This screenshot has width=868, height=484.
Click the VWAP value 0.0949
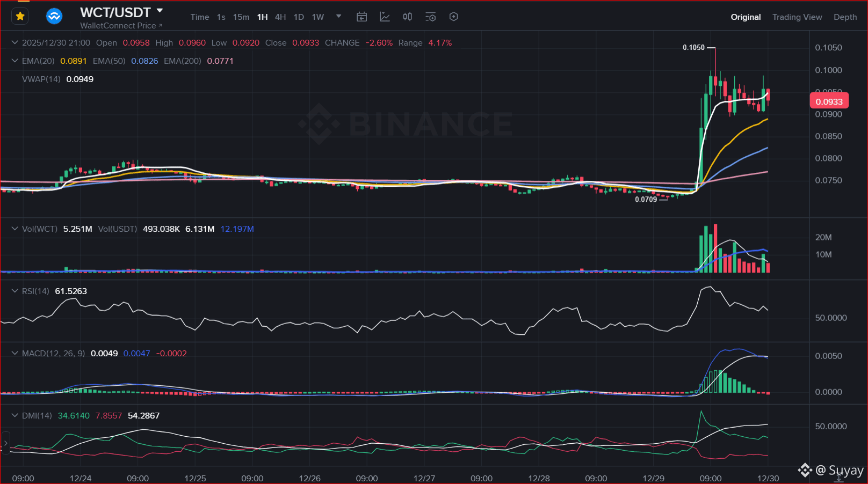pos(80,79)
